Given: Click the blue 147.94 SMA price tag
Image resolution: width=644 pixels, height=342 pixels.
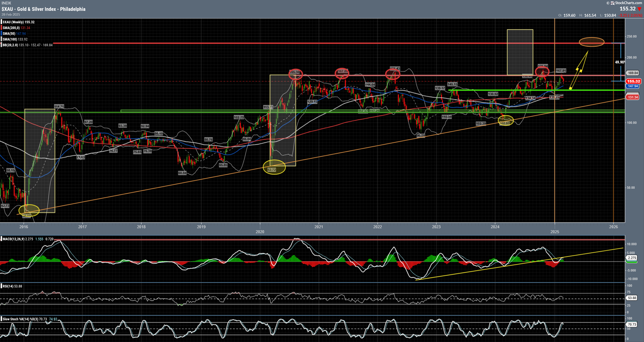Looking at the screenshot, I should point(633,86).
